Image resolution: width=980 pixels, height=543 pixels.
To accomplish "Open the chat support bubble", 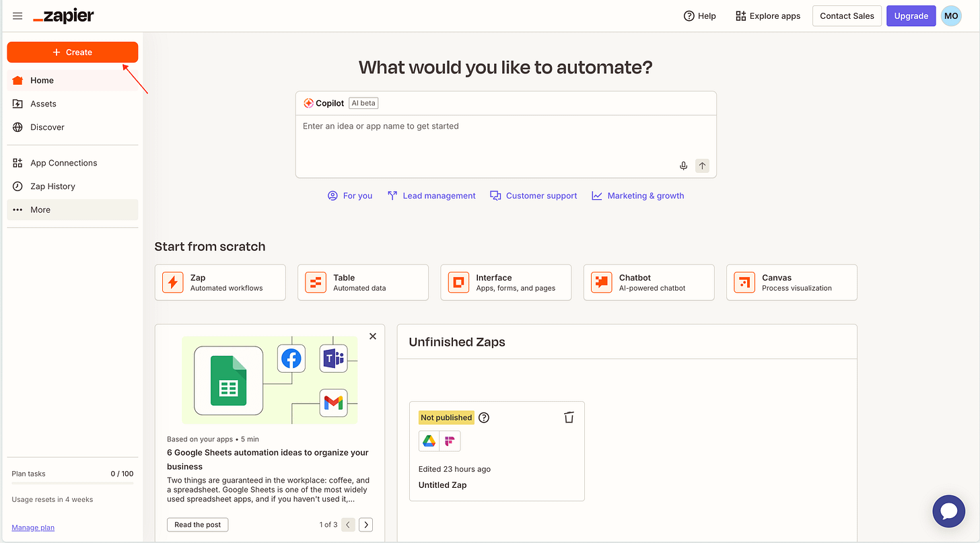I will 949,512.
